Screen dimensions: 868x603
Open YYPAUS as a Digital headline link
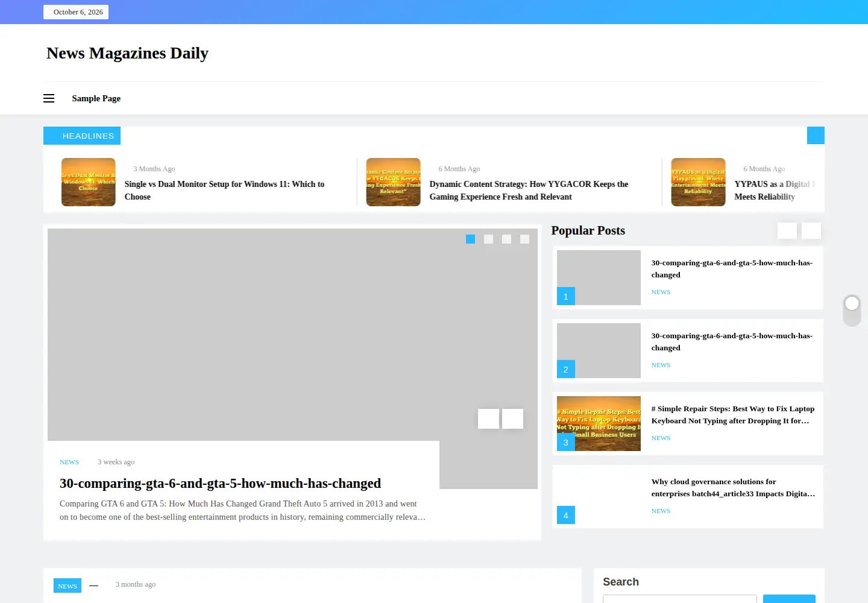point(775,191)
